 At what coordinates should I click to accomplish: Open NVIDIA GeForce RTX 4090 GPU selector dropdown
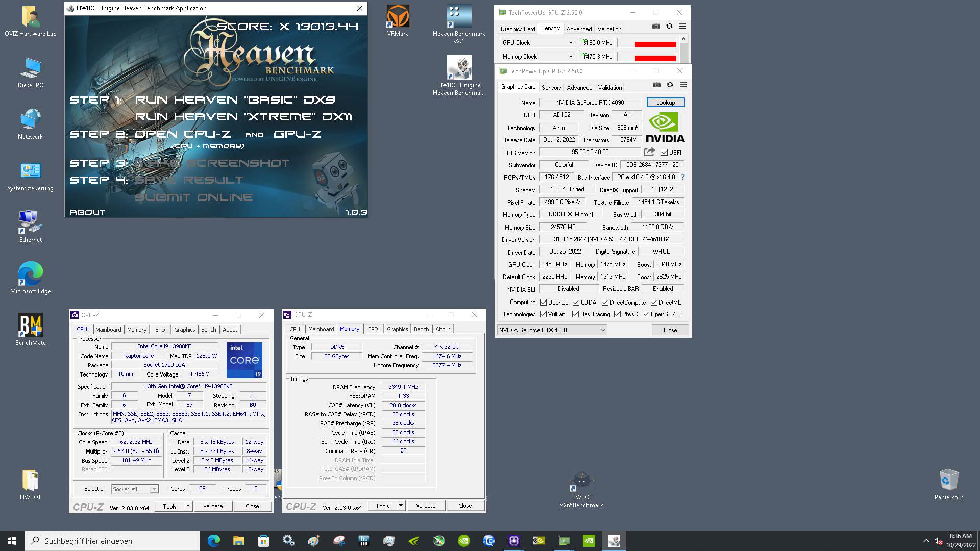tap(552, 330)
